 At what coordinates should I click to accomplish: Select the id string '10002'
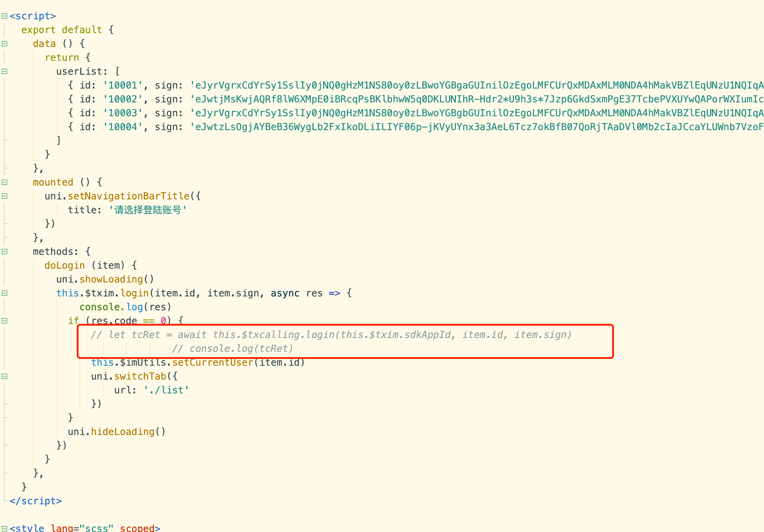click(x=123, y=99)
